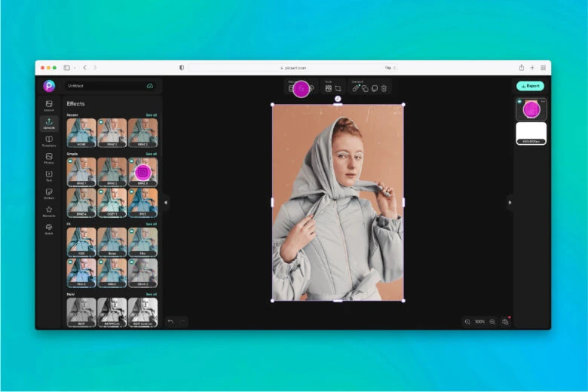The width and height of the screenshot is (588, 392).
Task: Click the Picsart logo icon
Action: tap(49, 86)
